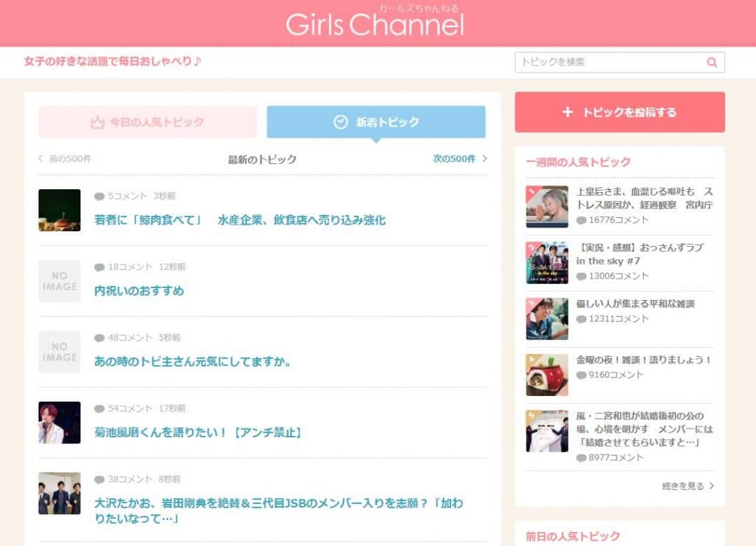Open 金曜の夜！雑談 weekly topic link
The image size is (756, 546).
pos(643,360)
